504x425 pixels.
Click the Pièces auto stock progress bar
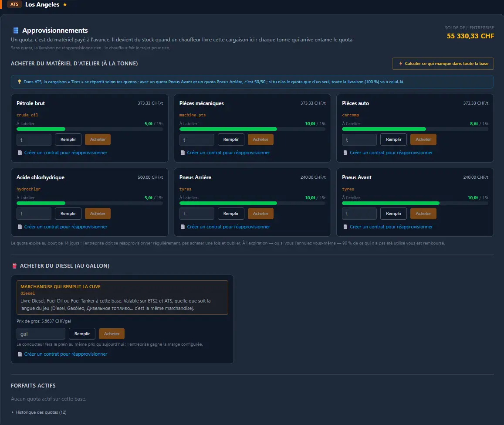tap(415, 129)
